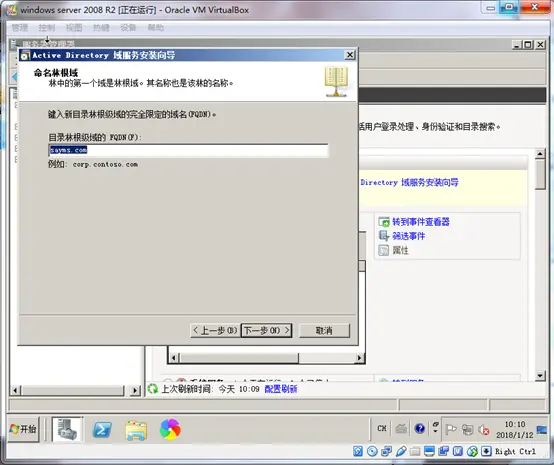Screen dimensions: 554x465
Task: Open the 设备 menu in VirtualBox
Action: (128, 28)
